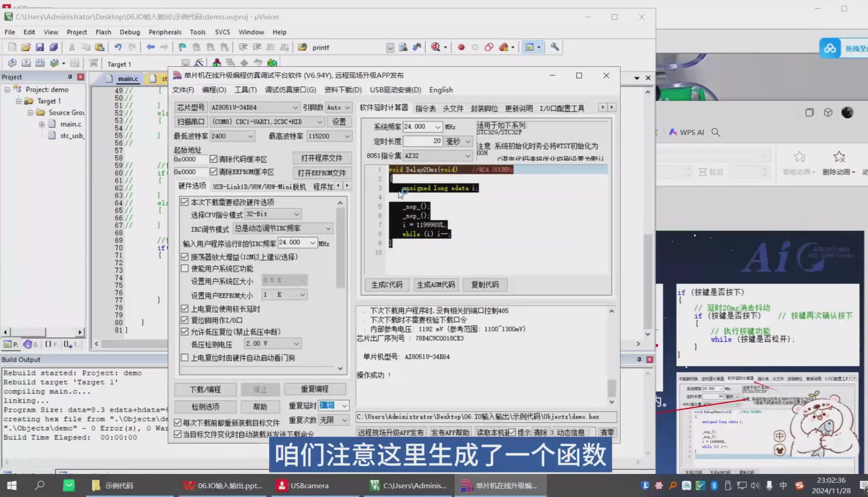The image size is (868, 497).
Task: Open µVision configuration with the wrench icon
Action: pos(555,47)
